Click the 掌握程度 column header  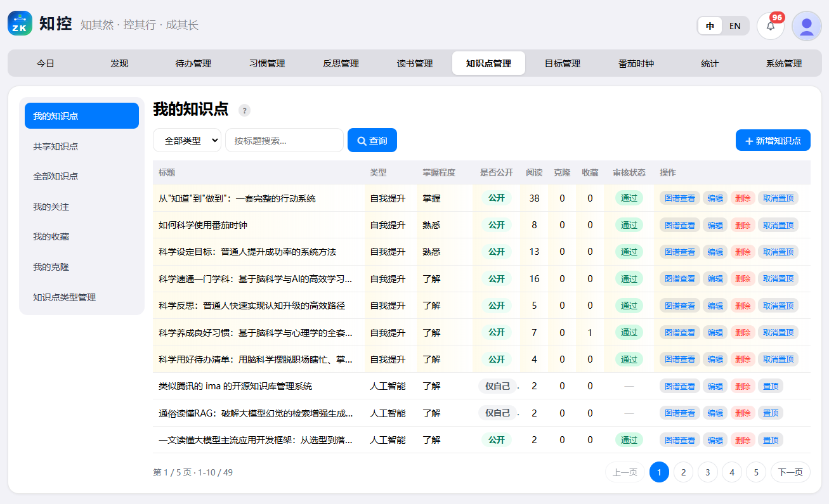pos(439,172)
